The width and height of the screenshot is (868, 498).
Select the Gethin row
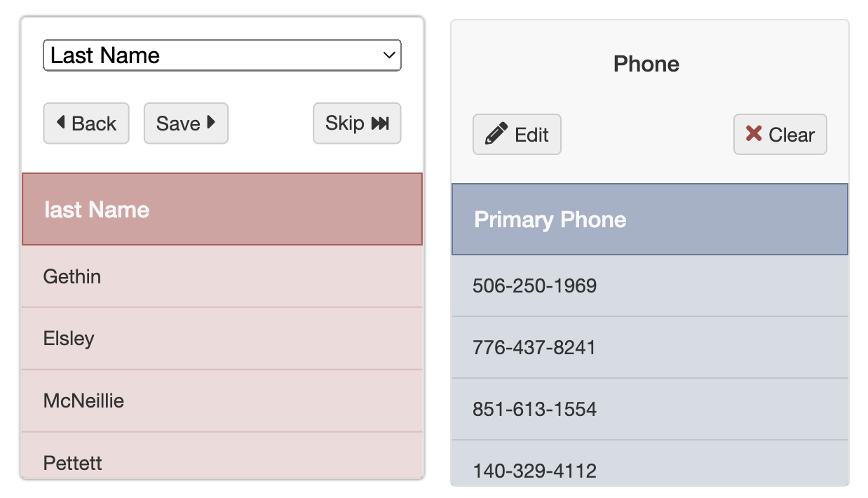tap(222, 276)
